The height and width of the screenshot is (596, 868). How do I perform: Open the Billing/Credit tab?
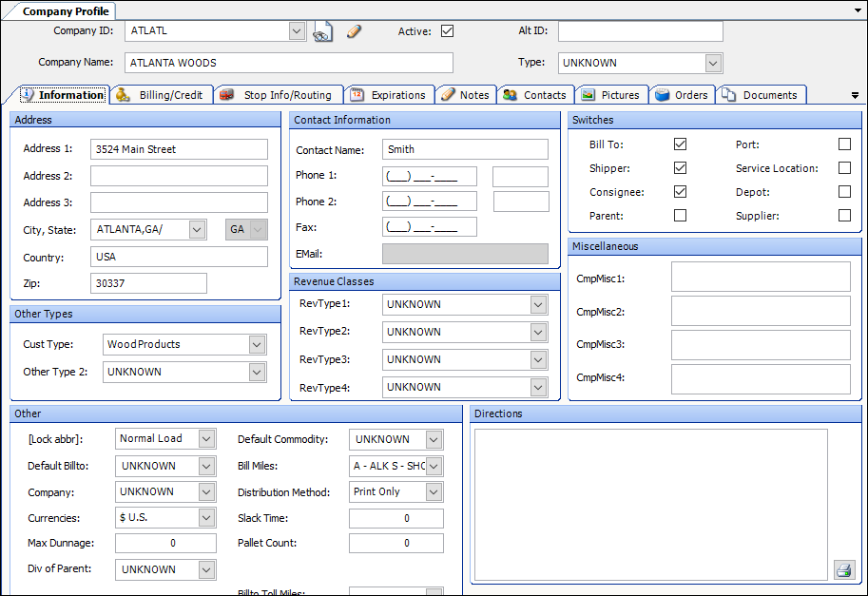click(161, 95)
